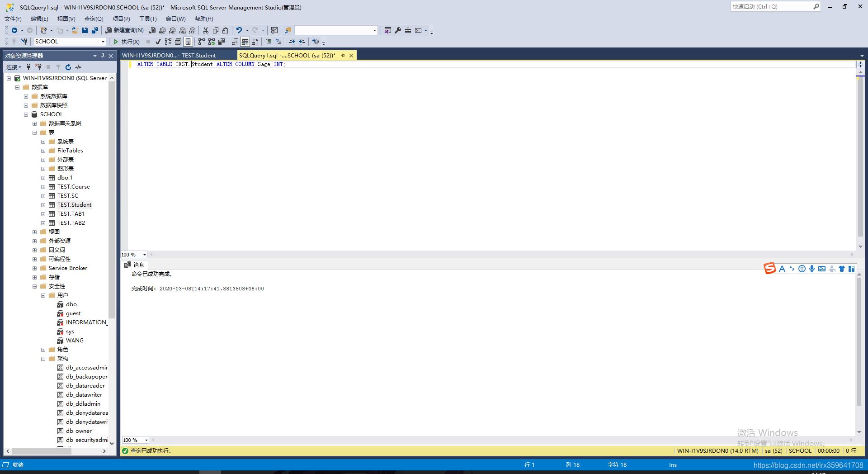The width and height of the screenshot is (868, 474).
Task: Open the 连接 (Connect) dropdown in Object Explorer
Action: click(x=14, y=67)
